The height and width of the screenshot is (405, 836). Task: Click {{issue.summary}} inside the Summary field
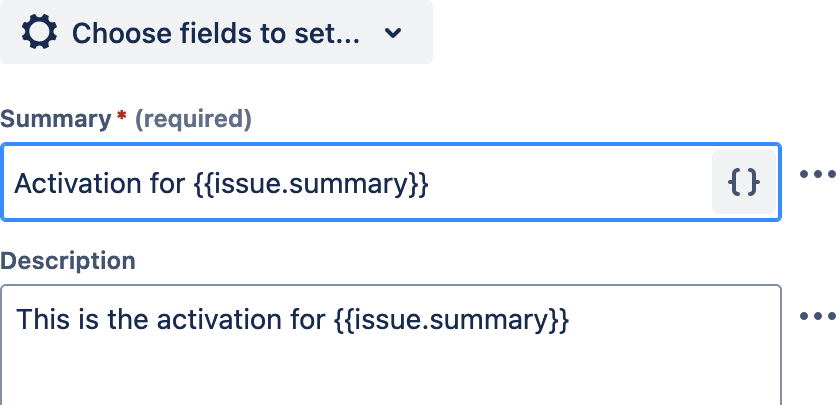tap(311, 184)
